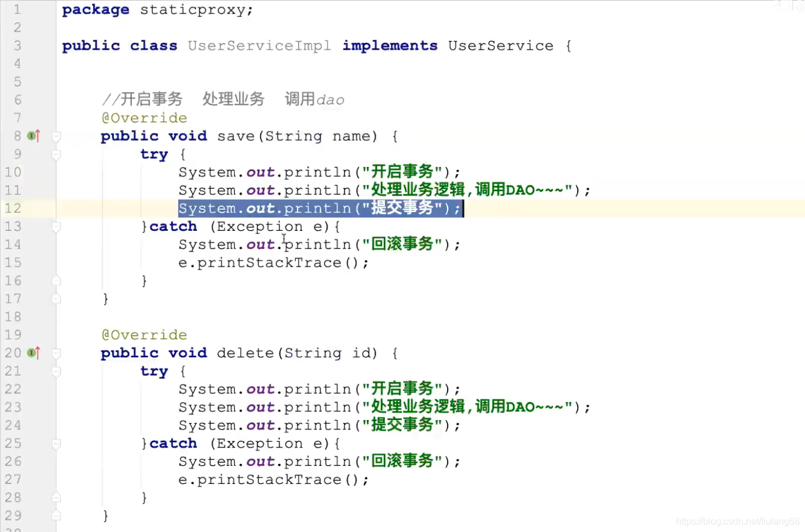Screen dimensions: 805x532
Task: Click the try keyword on line 9
Action: coord(154,155)
